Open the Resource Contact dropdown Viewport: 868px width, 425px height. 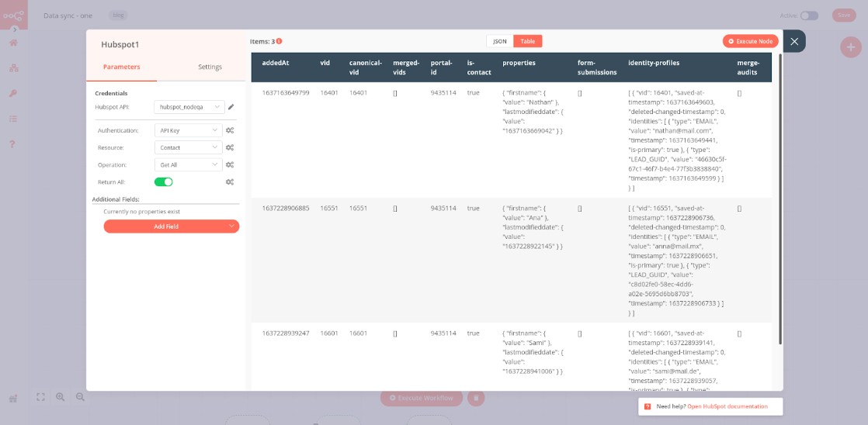coord(189,147)
